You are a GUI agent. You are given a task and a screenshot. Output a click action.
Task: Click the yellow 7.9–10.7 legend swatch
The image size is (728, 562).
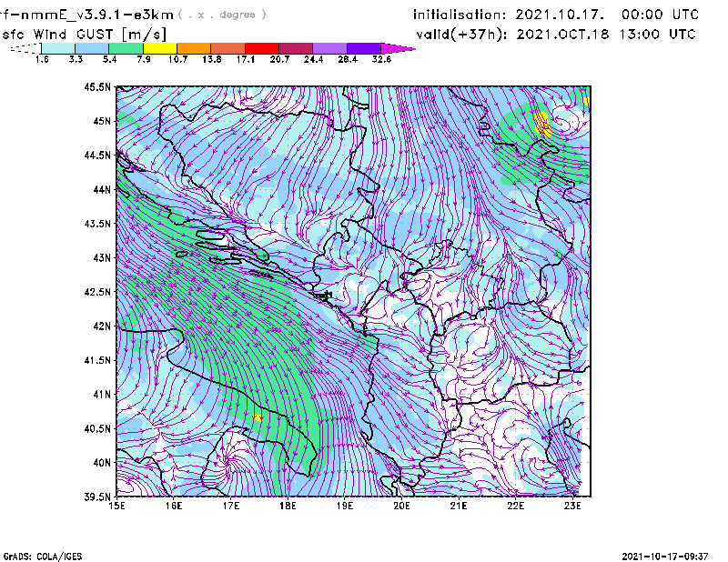point(160,48)
